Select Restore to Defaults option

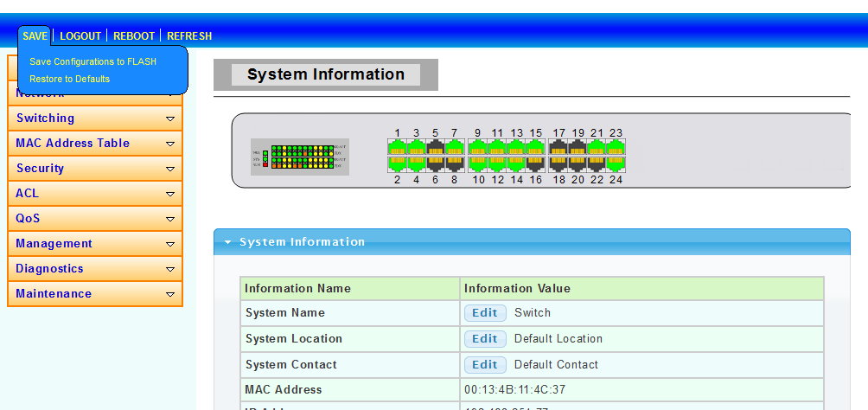pos(69,79)
